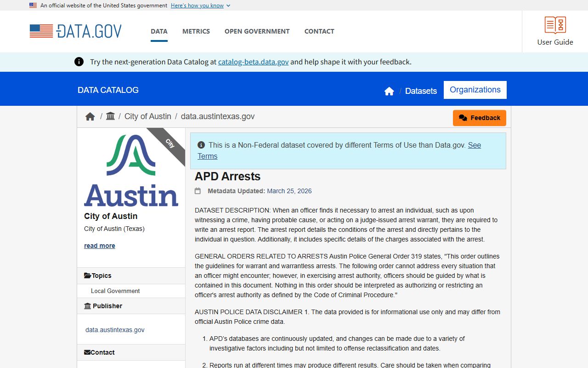Click the Publisher building icon

[87, 306]
